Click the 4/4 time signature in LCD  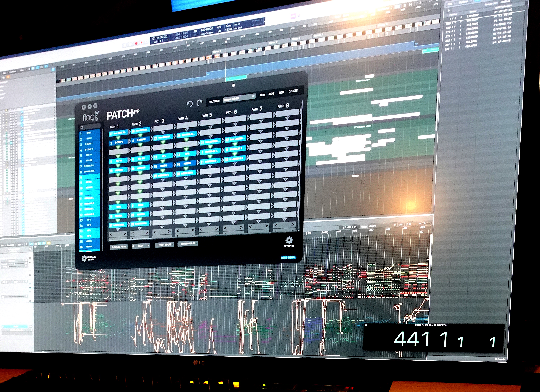[219, 28]
